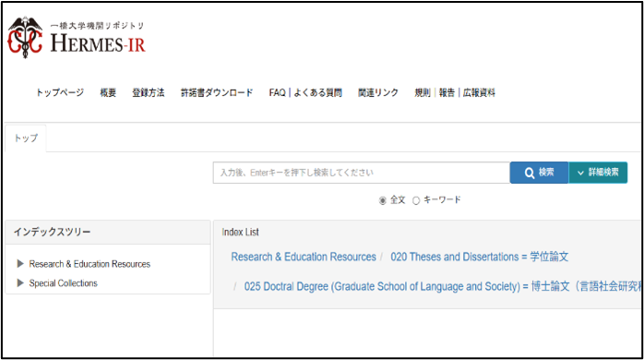Click the インデックスツリー panel heading
Viewport: 644px width, 360px height.
point(53,233)
